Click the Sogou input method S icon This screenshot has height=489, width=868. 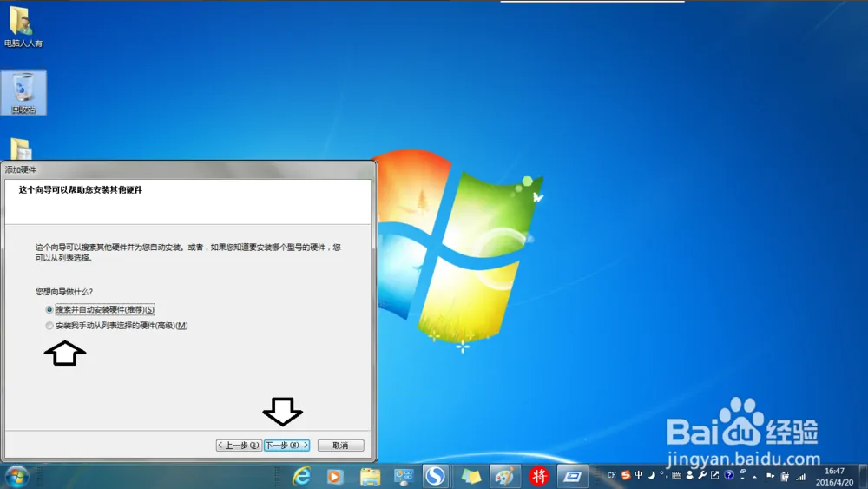coord(626,475)
